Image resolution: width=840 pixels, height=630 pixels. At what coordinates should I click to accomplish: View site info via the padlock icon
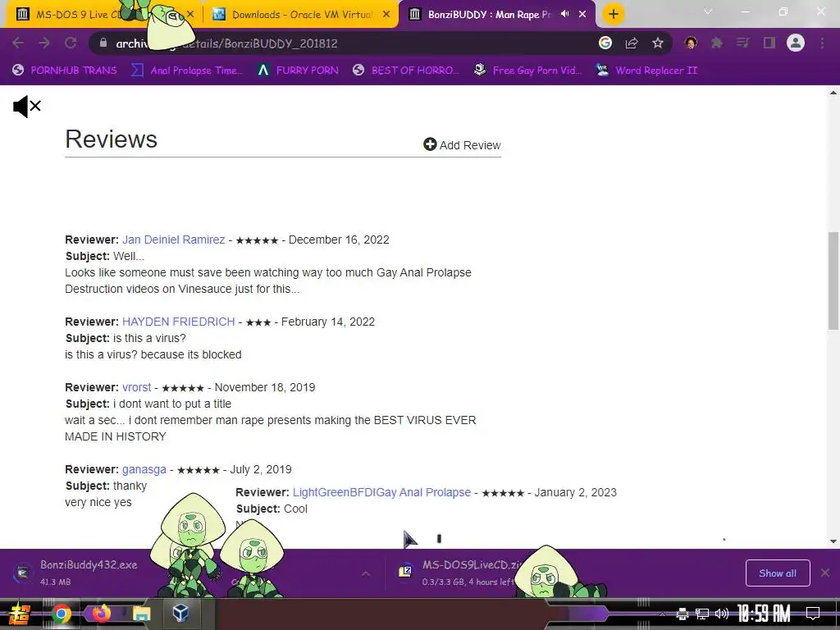[x=103, y=43]
